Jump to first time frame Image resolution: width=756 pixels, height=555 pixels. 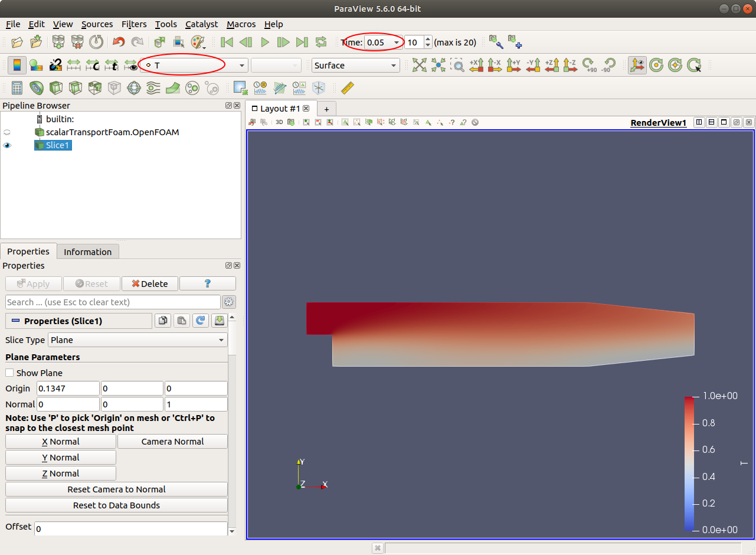(x=227, y=42)
